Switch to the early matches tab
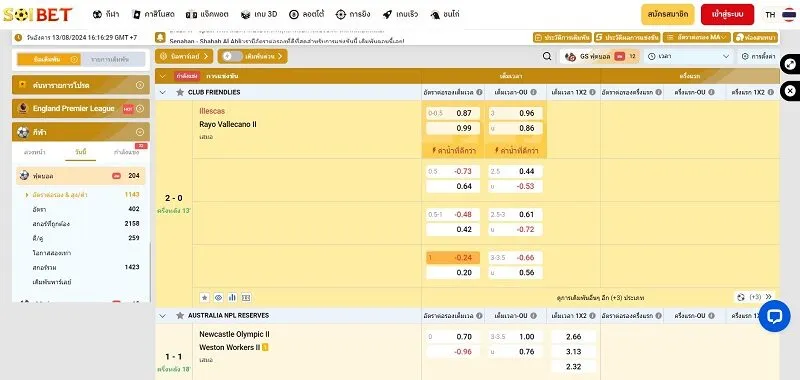The image size is (800, 380). 34,153
